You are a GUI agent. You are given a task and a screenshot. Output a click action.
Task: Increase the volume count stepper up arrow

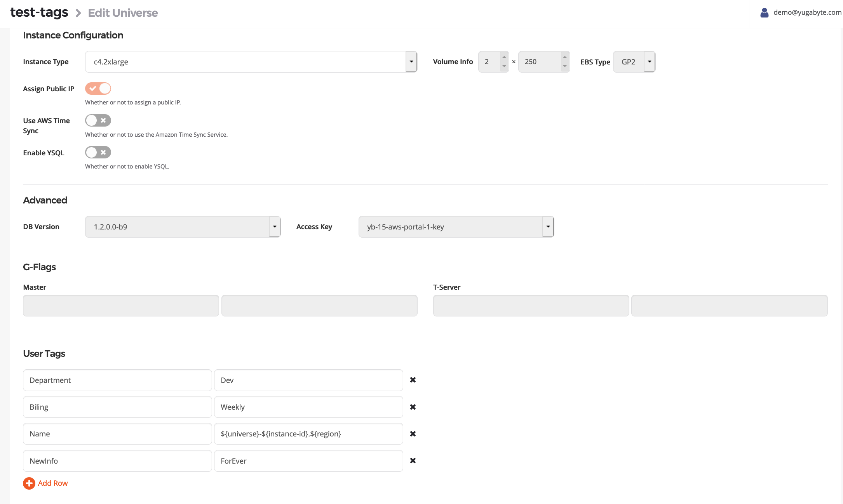point(504,57)
